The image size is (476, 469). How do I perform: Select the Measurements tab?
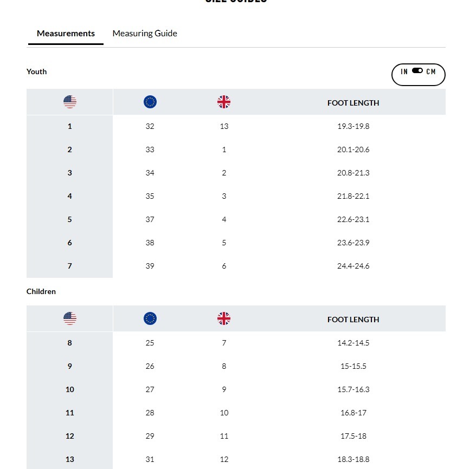tap(66, 34)
